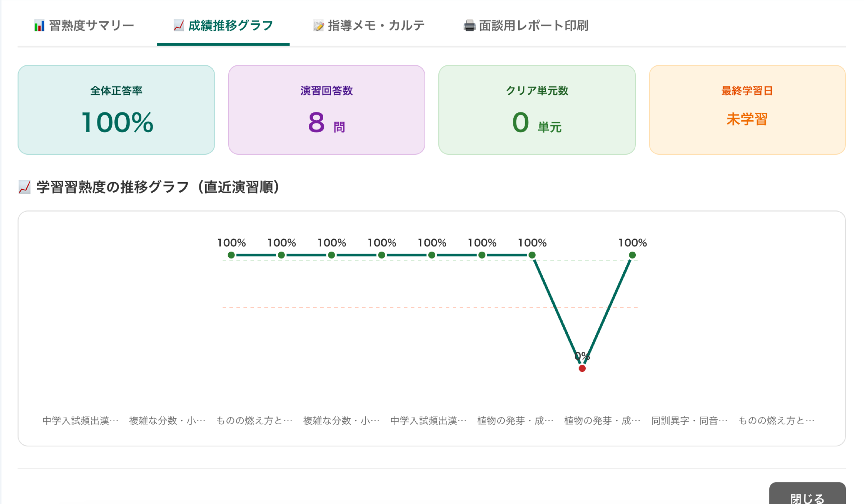Click the 未学習 value text
Screen dimensions: 864x504
tap(747, 120)
